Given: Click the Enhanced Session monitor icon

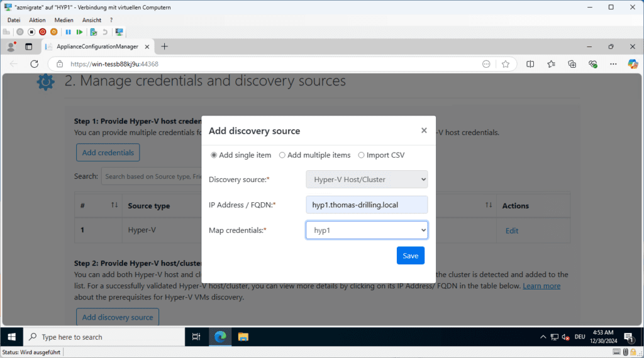Looking at the screenshot, I should [119, 32].
